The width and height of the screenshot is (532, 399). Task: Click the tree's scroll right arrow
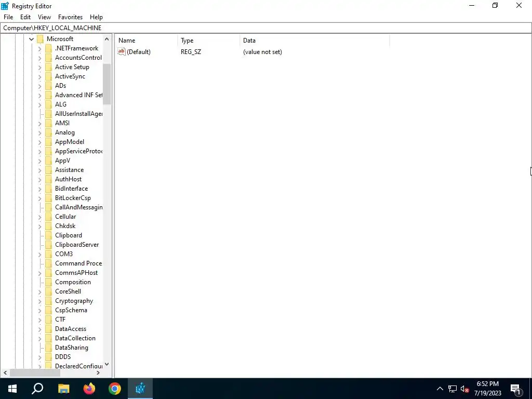click(98, 373)
